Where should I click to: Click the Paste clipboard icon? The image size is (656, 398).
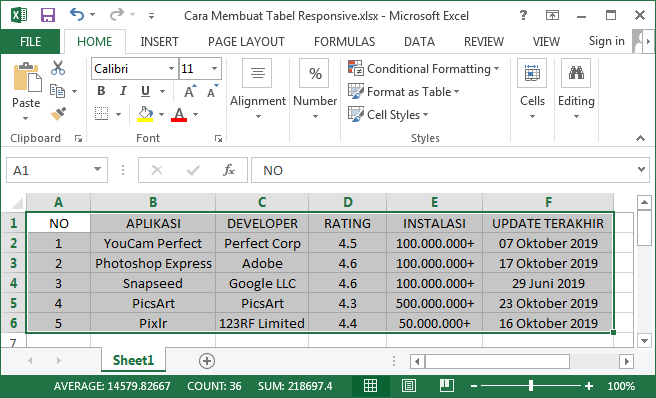click(x=27, y=77)
